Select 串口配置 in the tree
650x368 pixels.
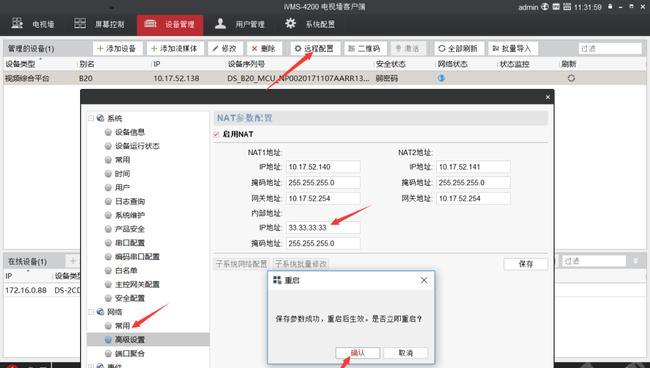click(x=129, y=243)
